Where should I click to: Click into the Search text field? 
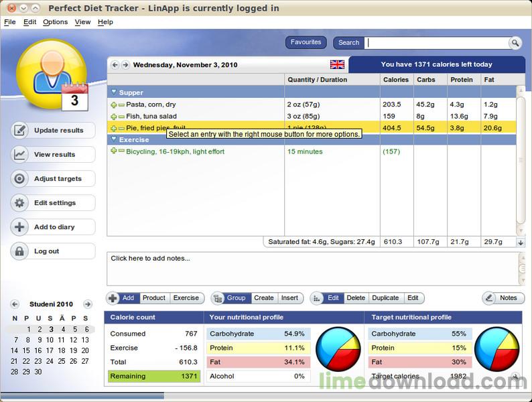click(x=436, y=43)
